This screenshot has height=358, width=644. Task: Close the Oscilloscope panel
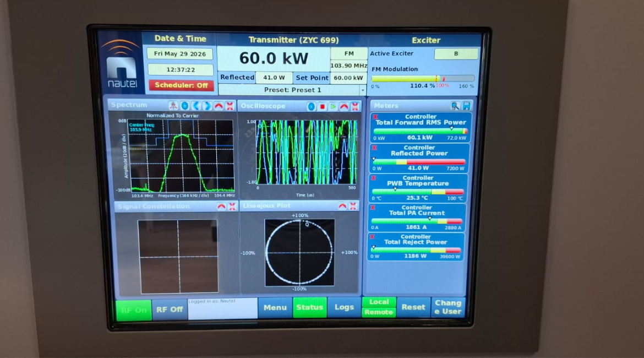click(355, 107)
